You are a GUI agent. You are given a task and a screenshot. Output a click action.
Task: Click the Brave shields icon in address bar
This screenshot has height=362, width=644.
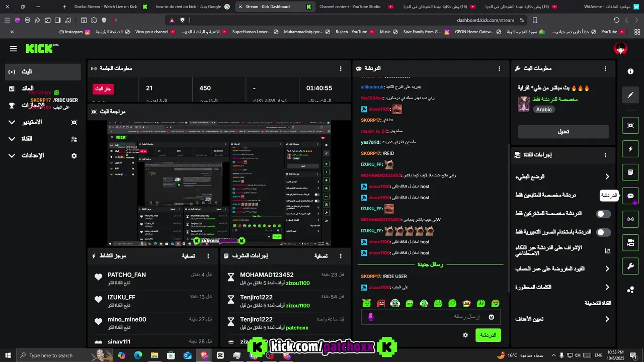pos(182,20)
